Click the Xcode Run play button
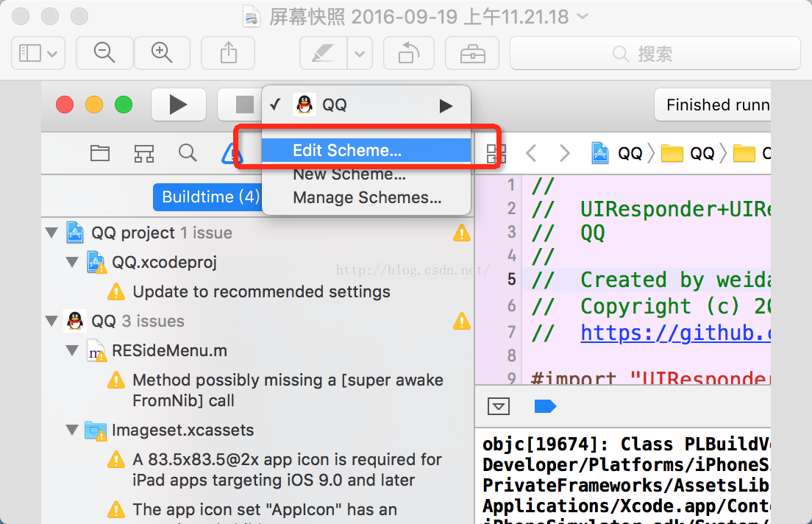The image size is (812, 524). pyautogui.click(x=178, y=105)
